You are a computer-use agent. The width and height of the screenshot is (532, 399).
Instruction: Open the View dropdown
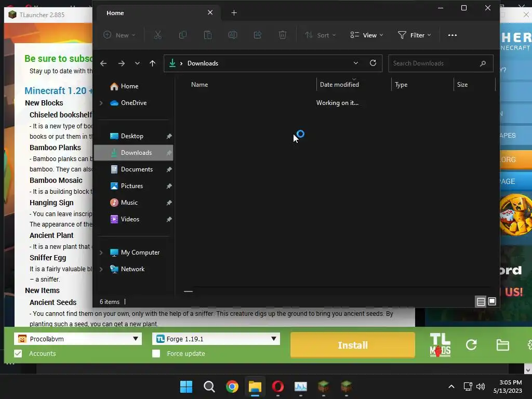tap(367, 35)
